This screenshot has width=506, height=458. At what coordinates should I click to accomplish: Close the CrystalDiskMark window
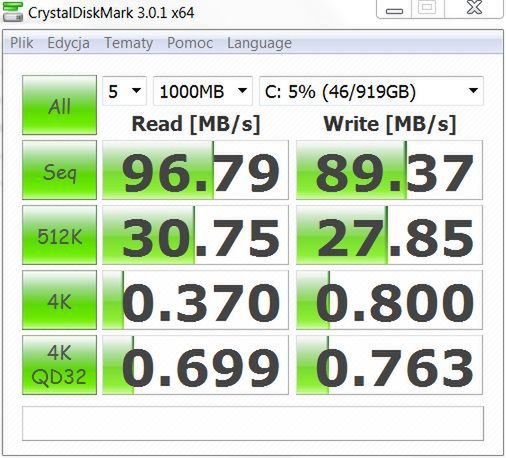click(x=474, y=9)
